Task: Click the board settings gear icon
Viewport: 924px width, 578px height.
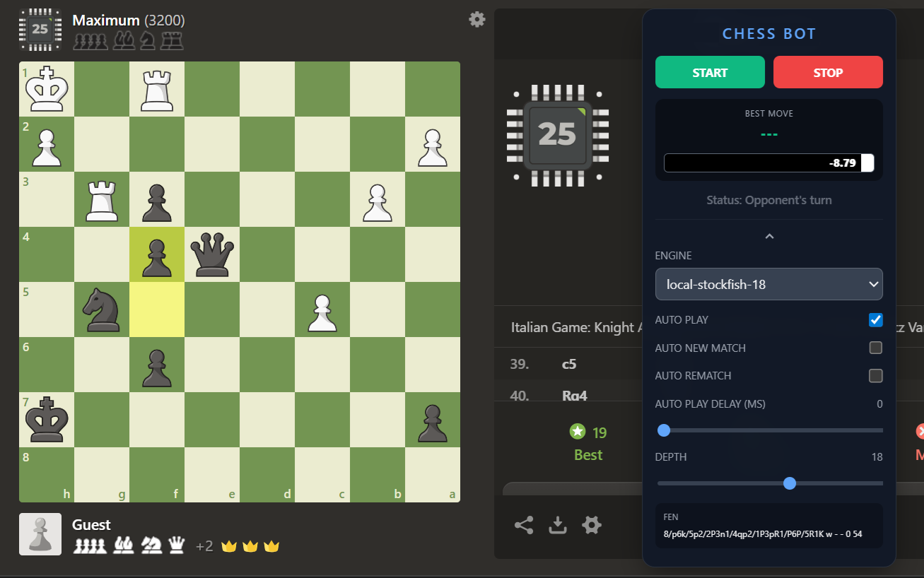Action: 477,19
